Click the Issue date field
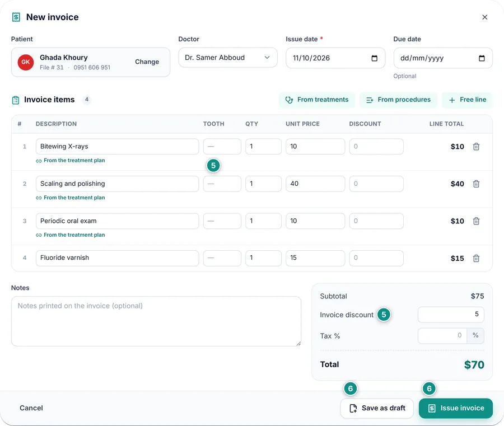The height and width of the screenshot is (426, 504). pos(335,58)
